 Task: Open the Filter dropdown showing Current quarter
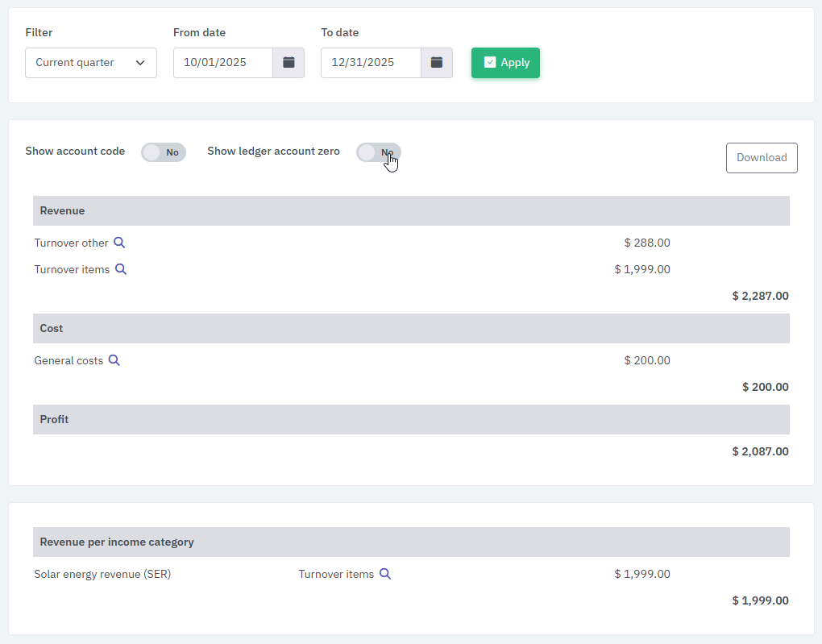(91, 63)
